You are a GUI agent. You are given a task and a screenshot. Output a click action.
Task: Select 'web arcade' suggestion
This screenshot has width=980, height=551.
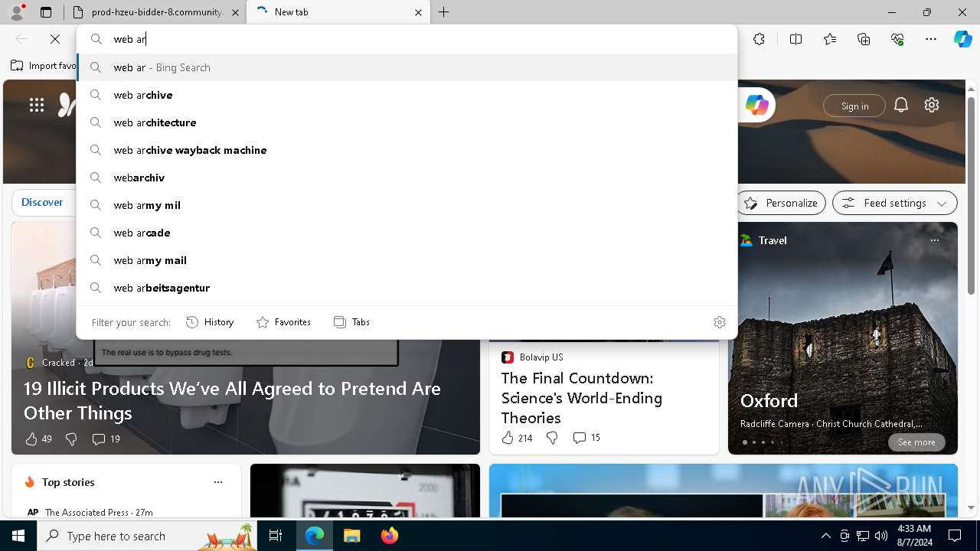407,233
